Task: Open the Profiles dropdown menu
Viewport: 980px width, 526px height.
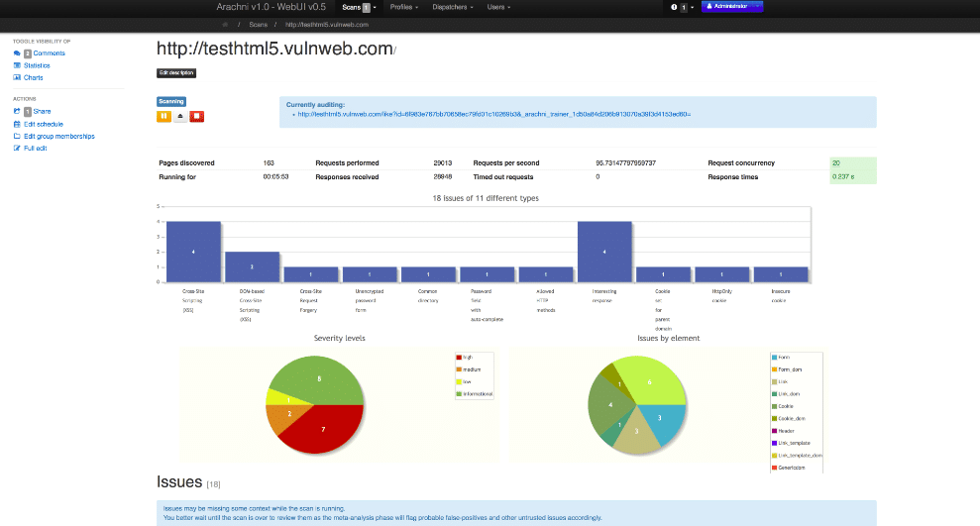Action: click(x=403, y=8)
